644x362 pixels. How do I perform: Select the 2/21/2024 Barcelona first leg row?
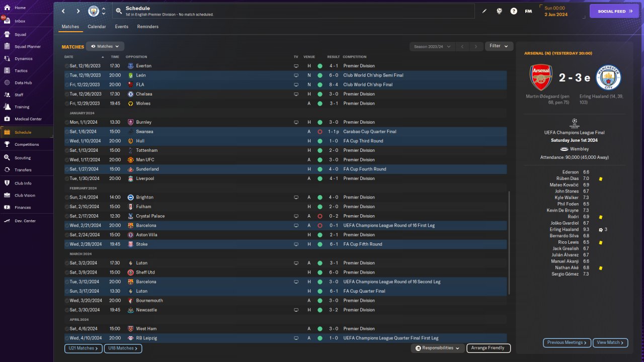(285, 226)
